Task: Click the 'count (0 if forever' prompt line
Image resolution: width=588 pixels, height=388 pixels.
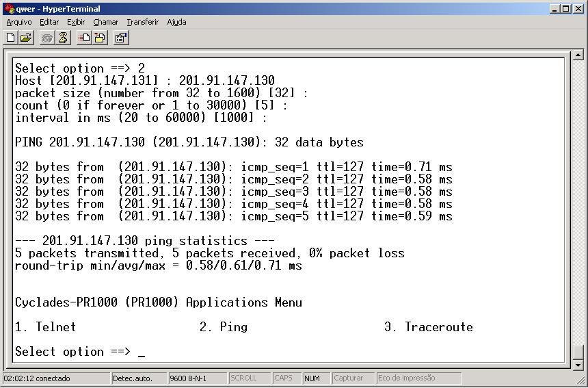Action: click(152, 105)
